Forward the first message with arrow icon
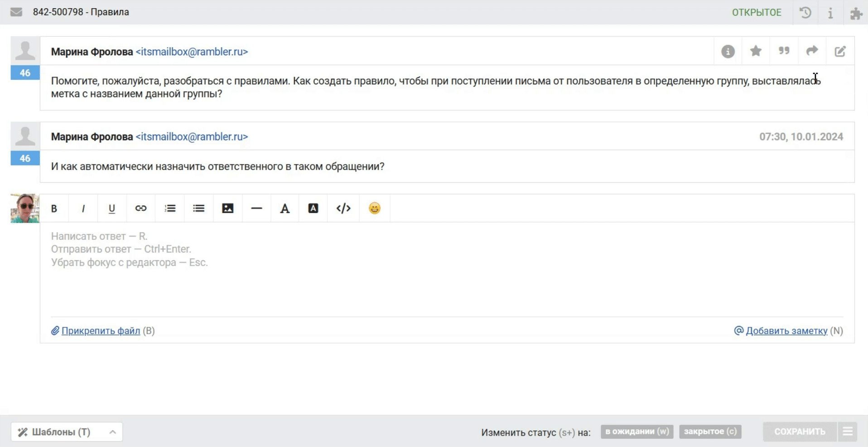The height and width of the screenshot is (447, 868). click(x=812, y=51)
